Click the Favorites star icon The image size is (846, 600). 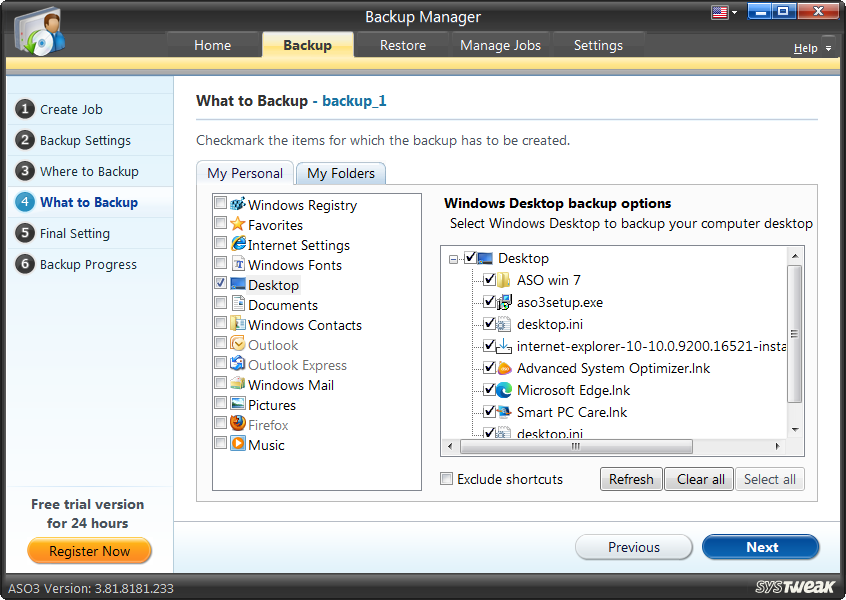point(236,224)
